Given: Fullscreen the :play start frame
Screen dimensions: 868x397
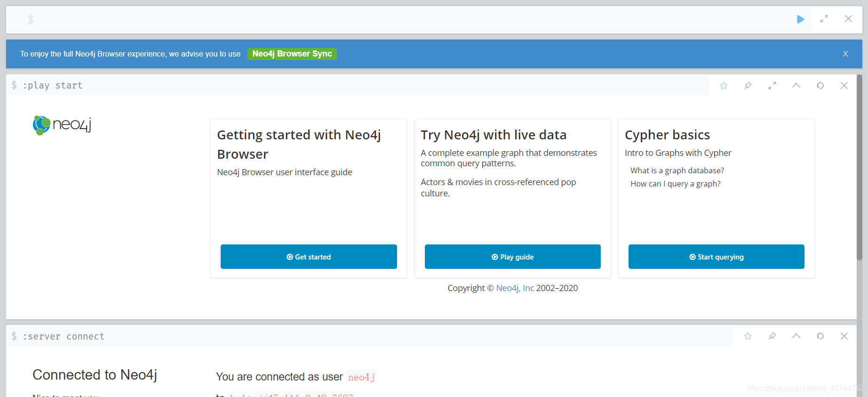Looking at the screenshot, I should 772,85.
